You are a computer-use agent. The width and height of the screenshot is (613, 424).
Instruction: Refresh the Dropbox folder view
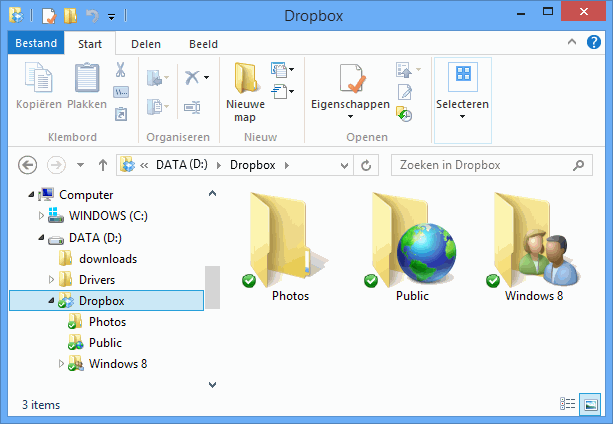(x=366, y=165)
